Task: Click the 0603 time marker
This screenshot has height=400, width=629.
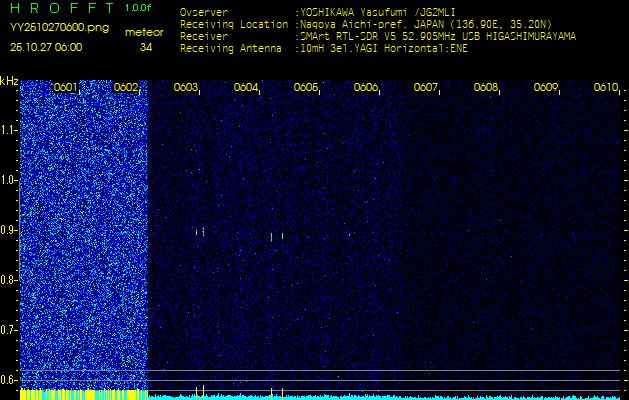Action: tap(185, 87)
